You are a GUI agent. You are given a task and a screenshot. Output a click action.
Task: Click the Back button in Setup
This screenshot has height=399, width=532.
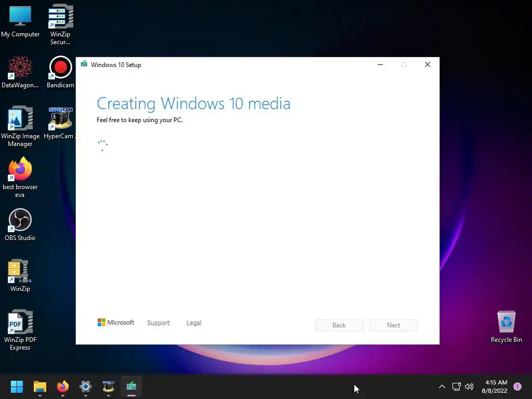pos(339,325)
